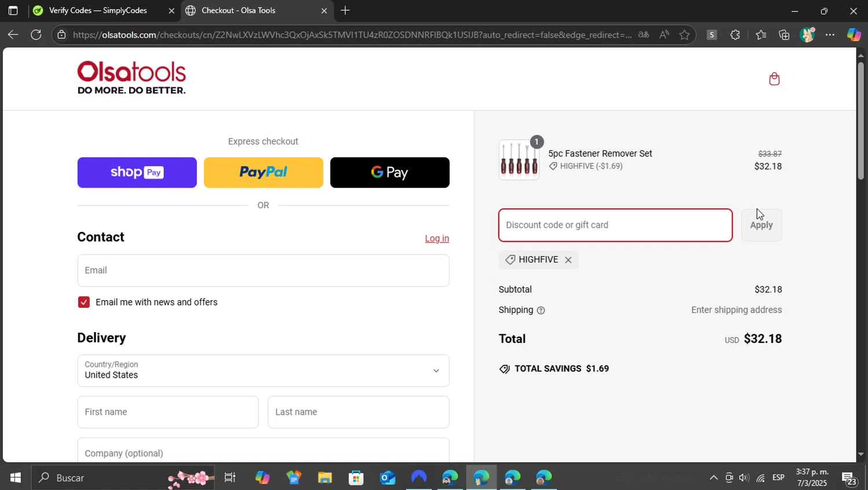Screen dimensions: 868x490
Task: Open the Favorites list icon
Action: (761, 35)
